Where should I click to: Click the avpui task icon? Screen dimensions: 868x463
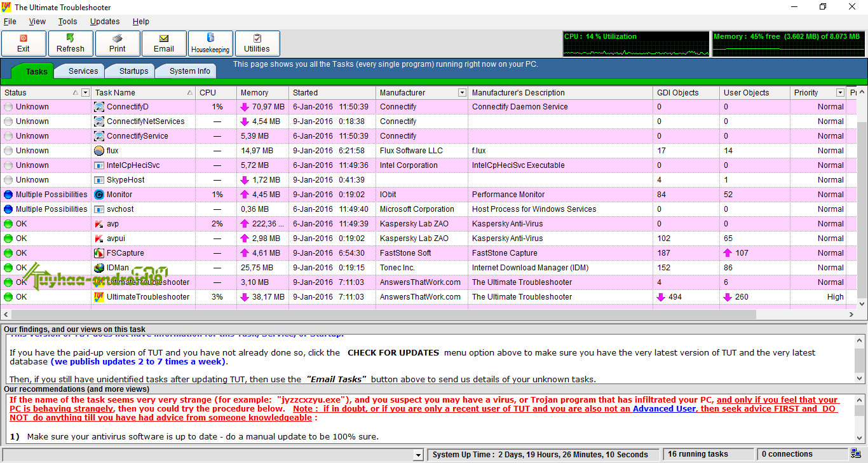tap(99, 238)
